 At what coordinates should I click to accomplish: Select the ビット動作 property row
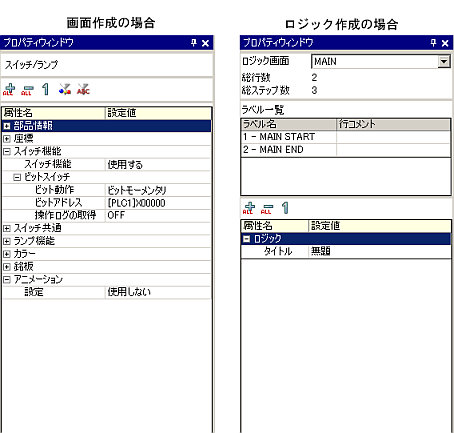coord(106,190)
